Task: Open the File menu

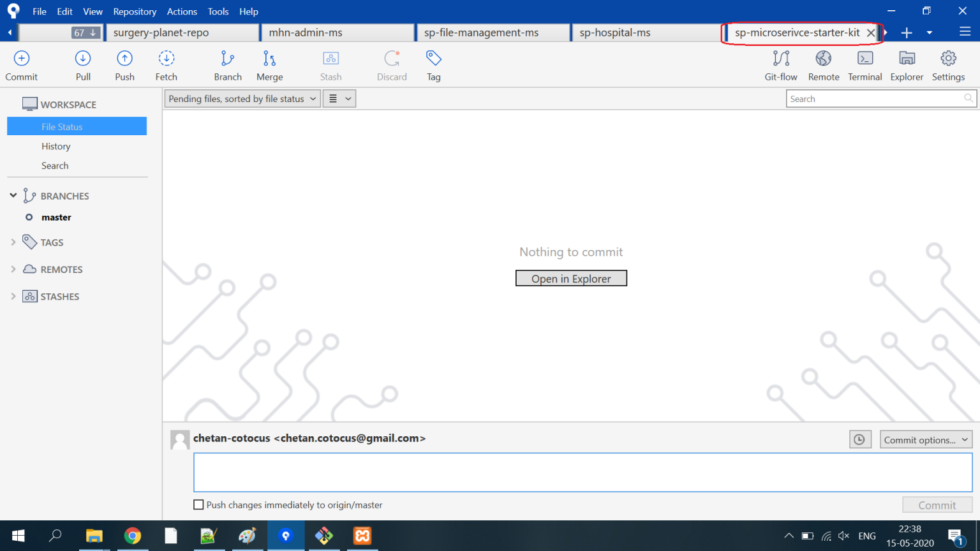Action: point(40,11)
